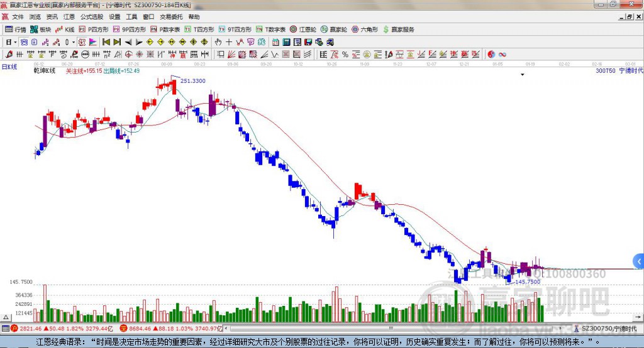This screenshot has height=348, width=644.
Task: Click the volume panel right arrow
Action: coord(638,317)
